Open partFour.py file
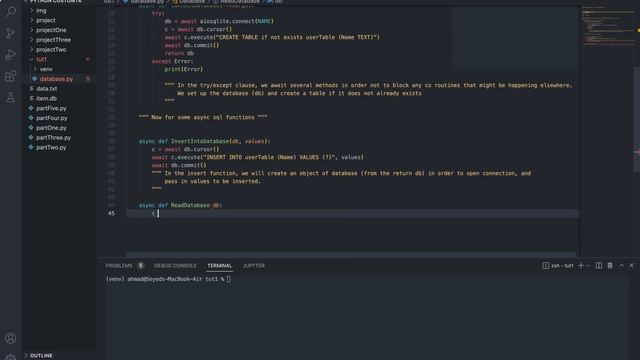The width and height of the screenshot is (640, 360). [51, 118]
